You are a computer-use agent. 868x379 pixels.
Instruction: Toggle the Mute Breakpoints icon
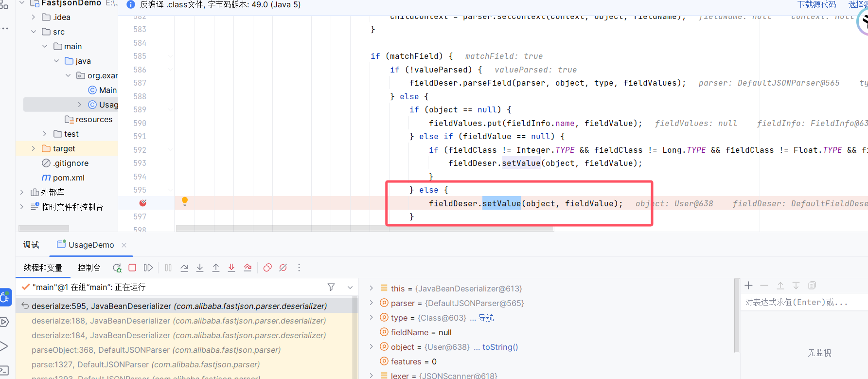[x=283, y=268]
